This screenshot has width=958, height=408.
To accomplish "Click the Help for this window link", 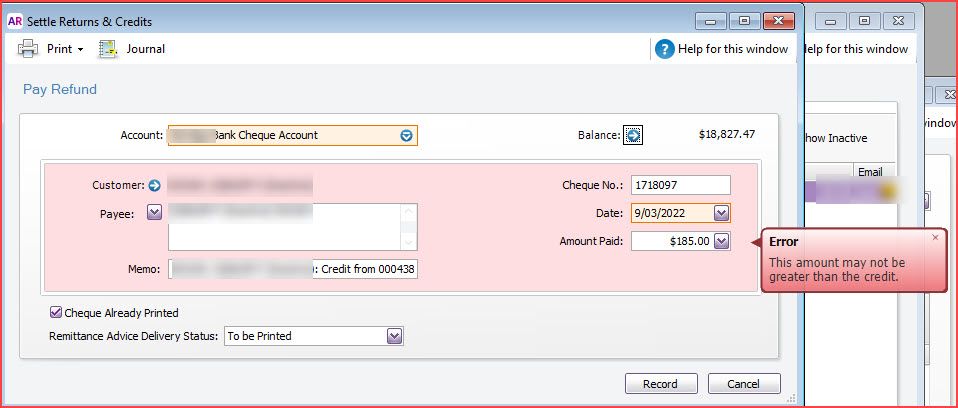I will (x=735, y=49).
